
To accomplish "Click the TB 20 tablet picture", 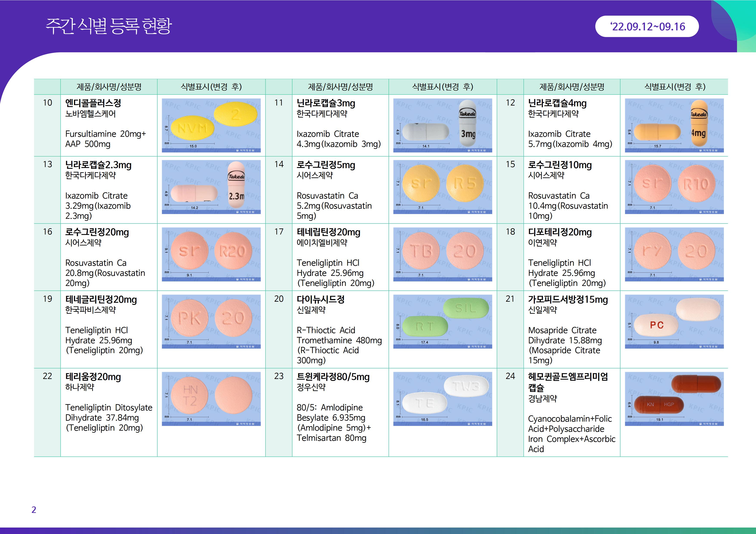I will [442, 254].
